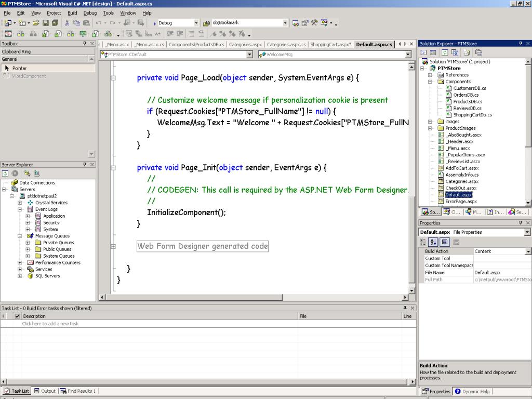Expand the References node in Solution Explorer
This screenshot has width=532, height=399.
430,75
